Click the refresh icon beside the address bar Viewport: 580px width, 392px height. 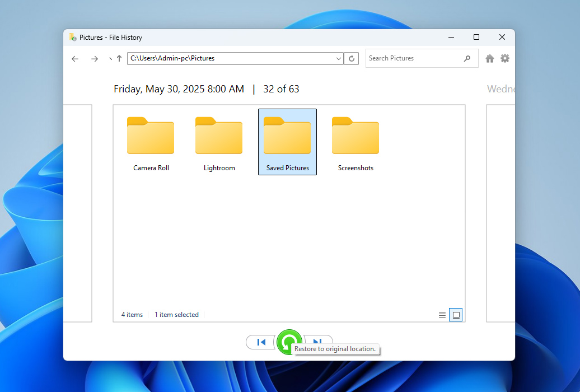point(352,58)
